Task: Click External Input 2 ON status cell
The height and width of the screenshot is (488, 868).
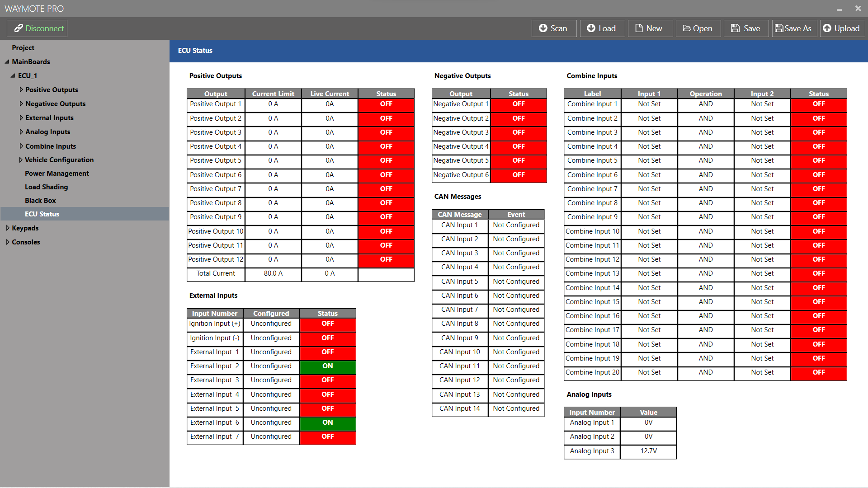Action: click(x=327, y=366)
